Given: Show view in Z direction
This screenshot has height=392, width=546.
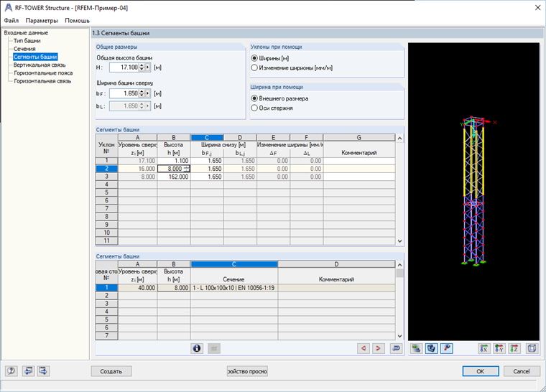Looking at the screenshot, I should [514, 348].
